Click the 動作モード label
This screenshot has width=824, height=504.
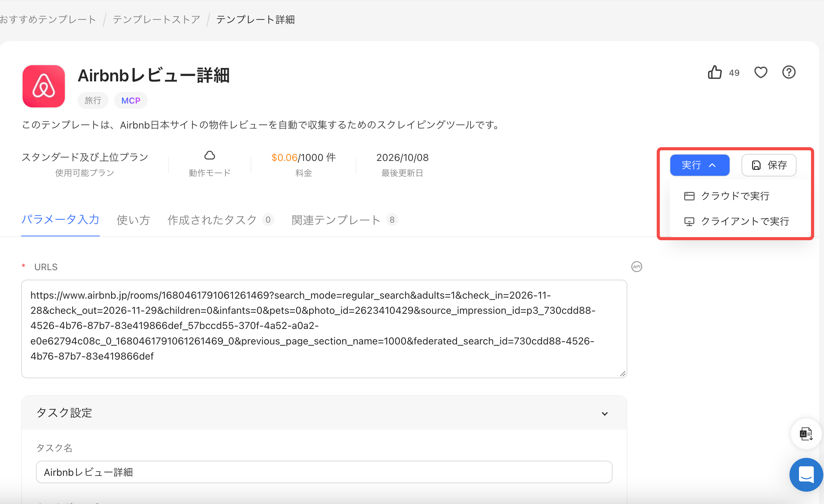pos(210,173)
